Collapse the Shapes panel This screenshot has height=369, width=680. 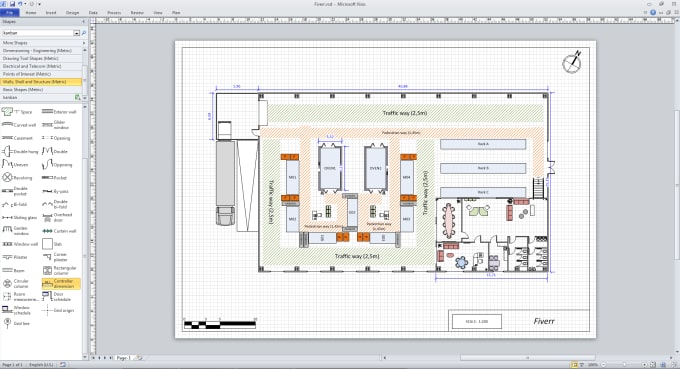[84, 22]
